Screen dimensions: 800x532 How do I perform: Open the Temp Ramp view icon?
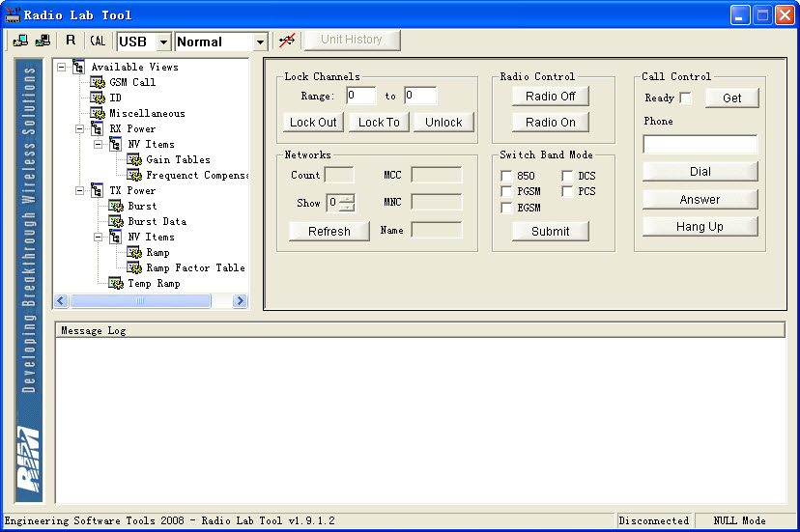[116, 283]
